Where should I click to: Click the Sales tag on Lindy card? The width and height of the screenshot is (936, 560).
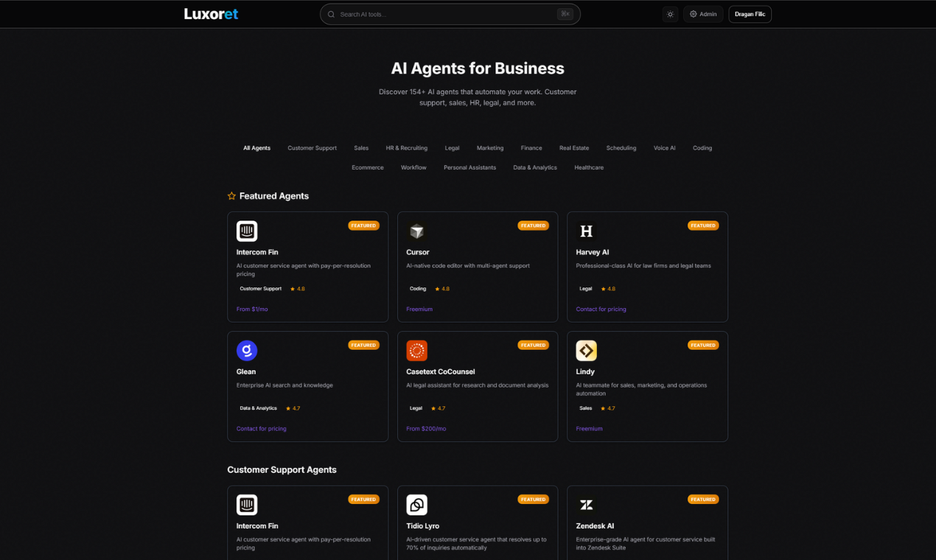point(586,408)
